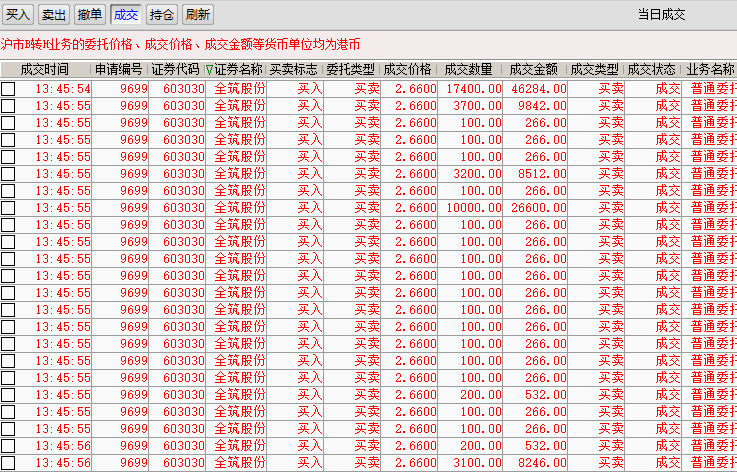Click the 业务名称 column header
Screen dimensions: 737x472
(710, 70)
